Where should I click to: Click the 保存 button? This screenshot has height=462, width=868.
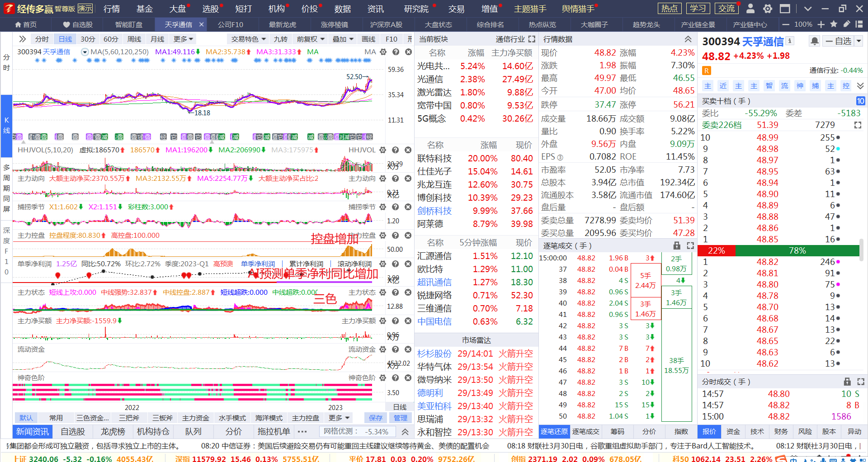click(x=375, y=418)
